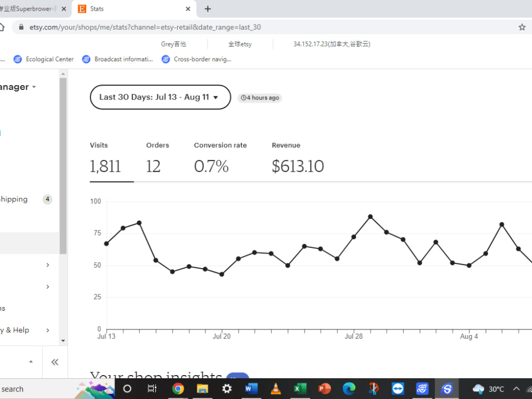This screenshot has width=532, height=399.
Task: Click the Stats tab title
Action: click(x=97, y=9)
